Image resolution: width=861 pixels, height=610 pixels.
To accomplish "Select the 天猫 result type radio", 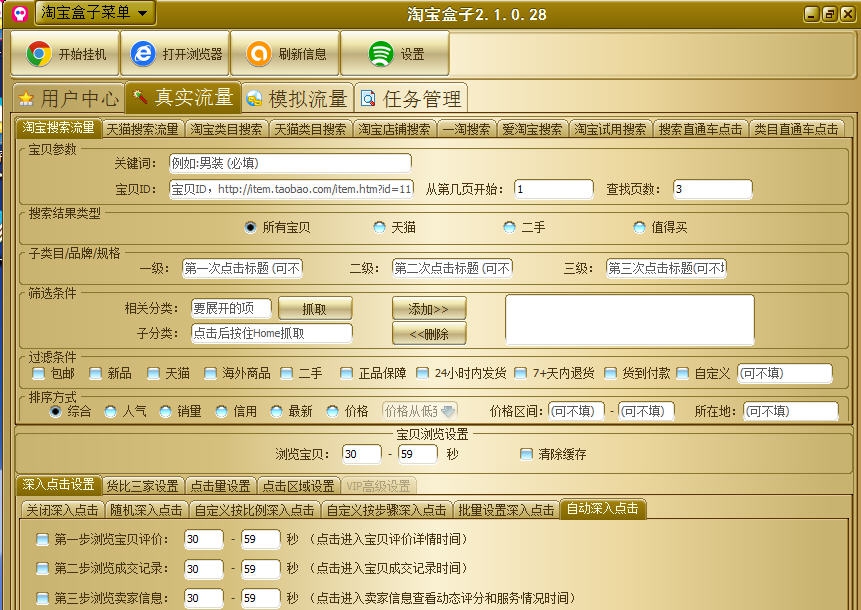I will 379,227.
